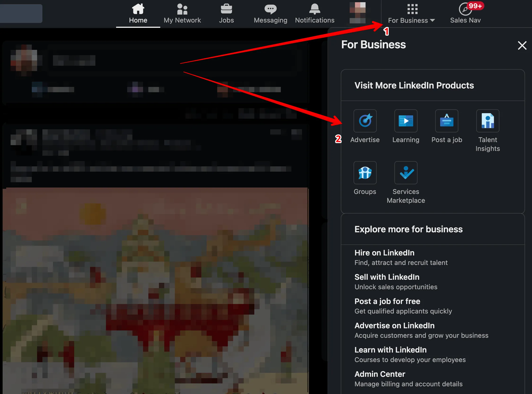This screenshot has width=532, height=394.
Task: Open the Admin Center link
Action: click(x=379, y=374)
